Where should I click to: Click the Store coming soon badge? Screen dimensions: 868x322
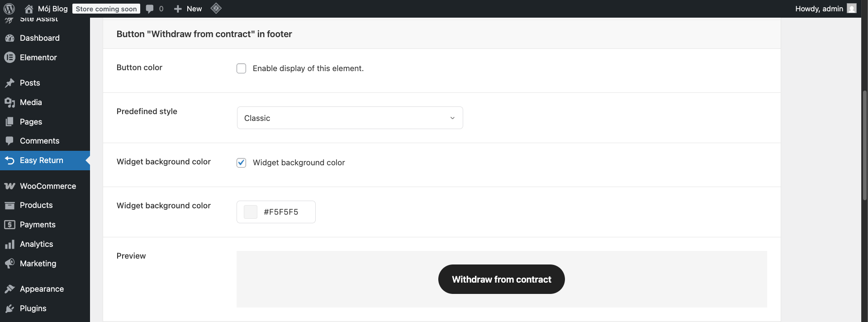(x=106, y=9)
